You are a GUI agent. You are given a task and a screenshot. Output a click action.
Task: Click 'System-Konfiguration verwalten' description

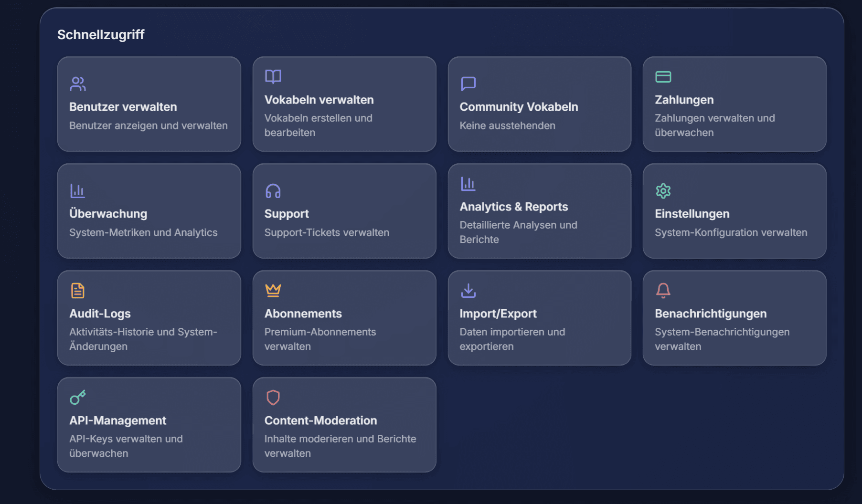731,232
